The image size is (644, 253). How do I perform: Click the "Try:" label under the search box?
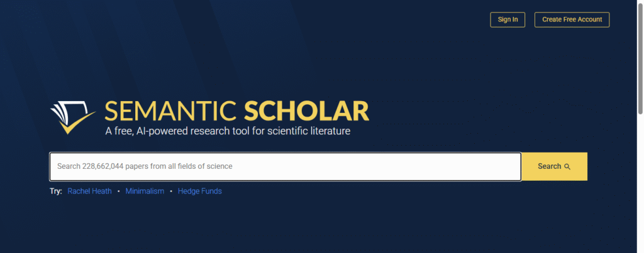pyautogui.click(x=55, y=191)
